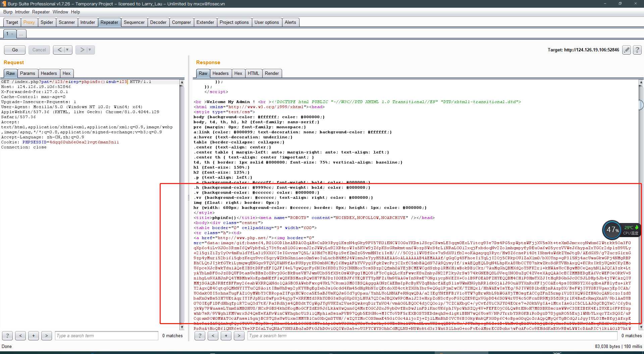The height and width of the screenshot is (354, 644).
Task: Click the plus button in request search
Action: pyautogui.click(x=34, y=336)
